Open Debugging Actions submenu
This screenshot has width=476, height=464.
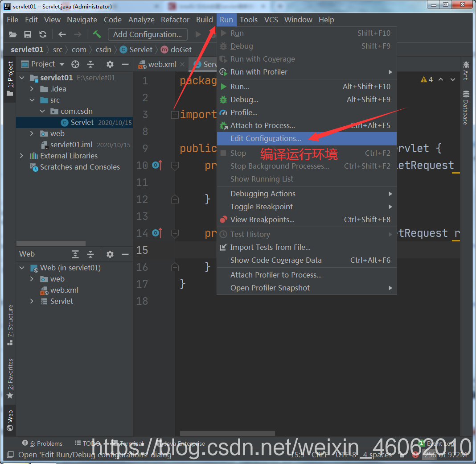point(307,194)
